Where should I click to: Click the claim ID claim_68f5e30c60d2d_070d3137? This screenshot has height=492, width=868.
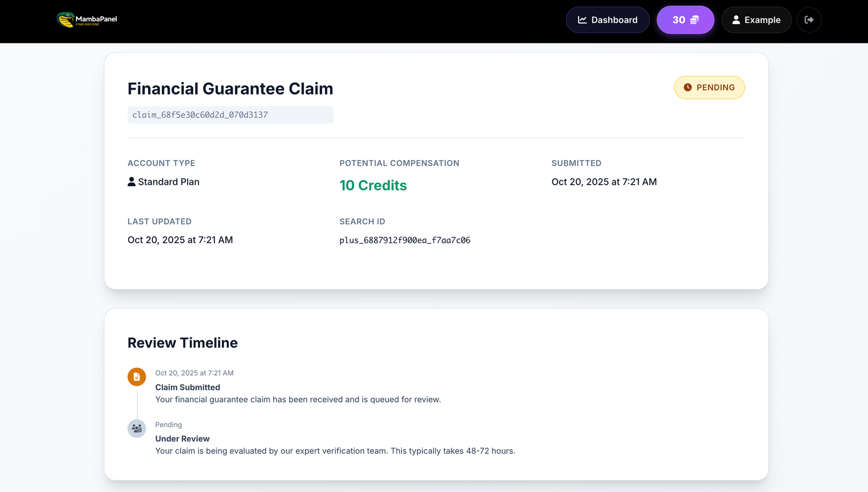pyautogui.click(x=230, y=115)
